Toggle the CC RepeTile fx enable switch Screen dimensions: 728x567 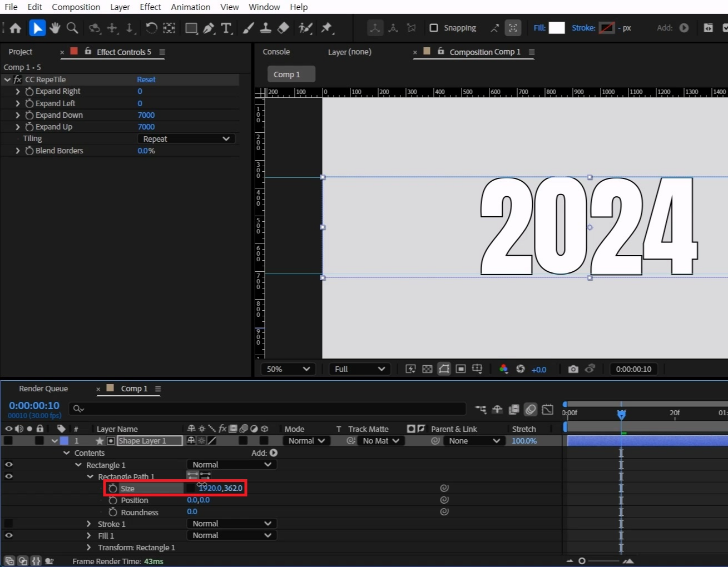[x=17, y=79]
